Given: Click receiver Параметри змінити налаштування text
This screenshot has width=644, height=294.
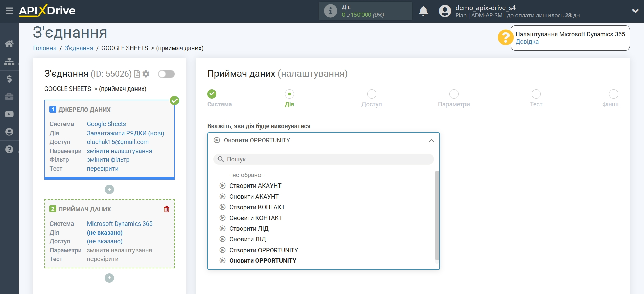Looking at the screenshot, I should tap(120, 250).
